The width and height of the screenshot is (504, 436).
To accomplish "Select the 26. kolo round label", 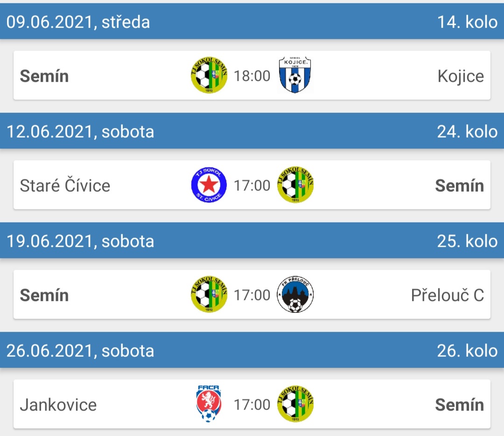I will point(467,351).
